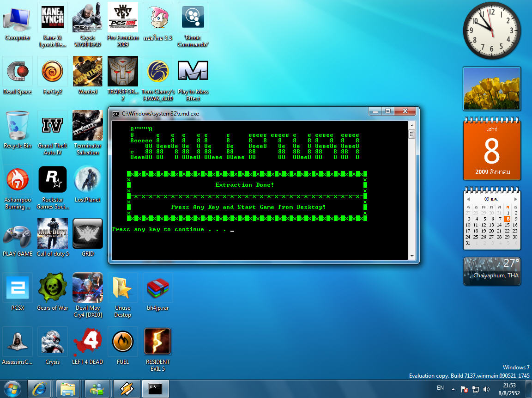Viewport: 532px width, 398px height.
Task: Select the PCSX emulator icon
Action: pos(17,292)
